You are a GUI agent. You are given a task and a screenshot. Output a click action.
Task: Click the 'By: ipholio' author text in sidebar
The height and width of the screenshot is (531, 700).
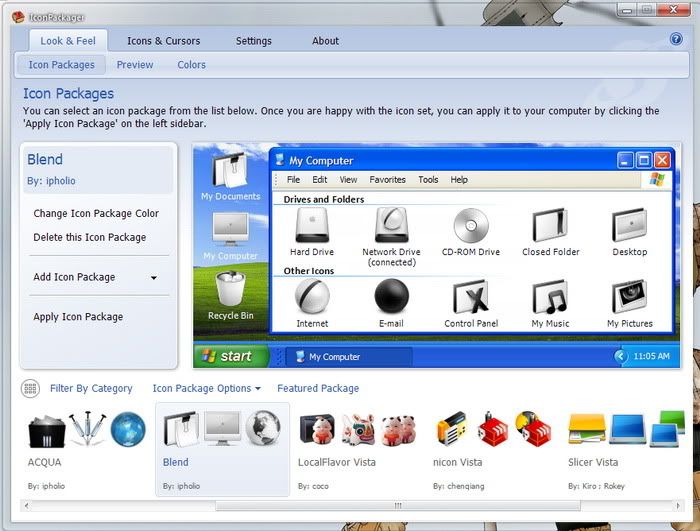pos(51,181)
